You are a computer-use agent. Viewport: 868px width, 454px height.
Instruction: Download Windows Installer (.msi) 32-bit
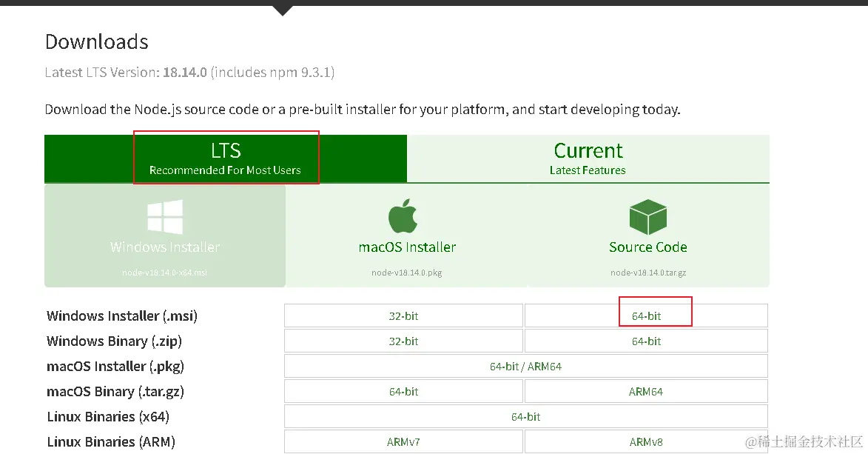(x=403, y=316)
